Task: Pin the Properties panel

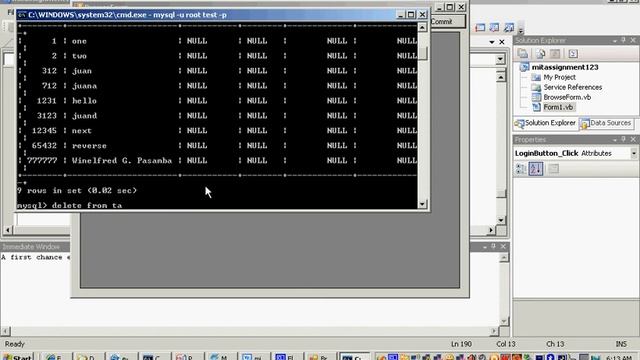Action: tap(623, 139)
